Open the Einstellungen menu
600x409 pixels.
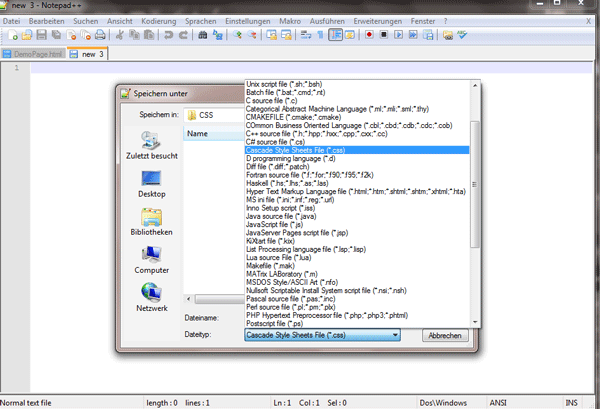(248, 21)
